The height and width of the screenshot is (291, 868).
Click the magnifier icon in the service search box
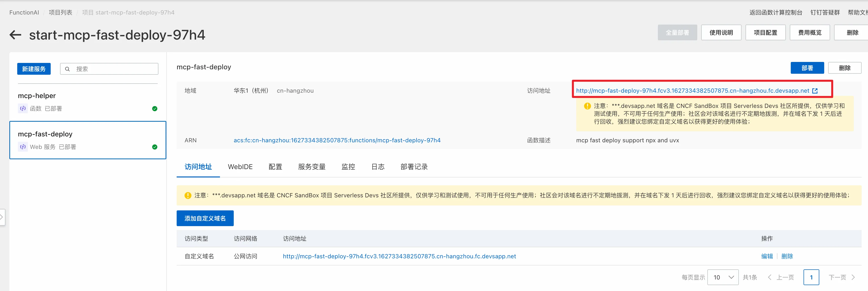[x=68, y=69]
